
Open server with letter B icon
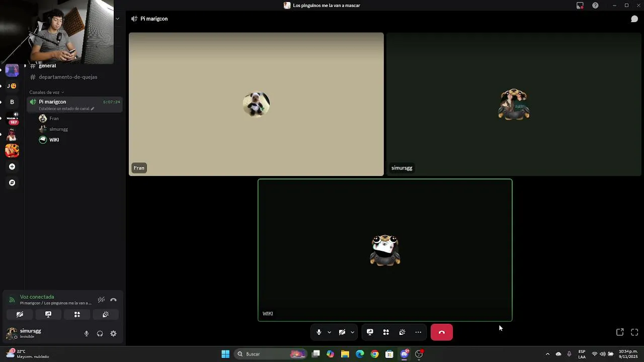(12, 102)
